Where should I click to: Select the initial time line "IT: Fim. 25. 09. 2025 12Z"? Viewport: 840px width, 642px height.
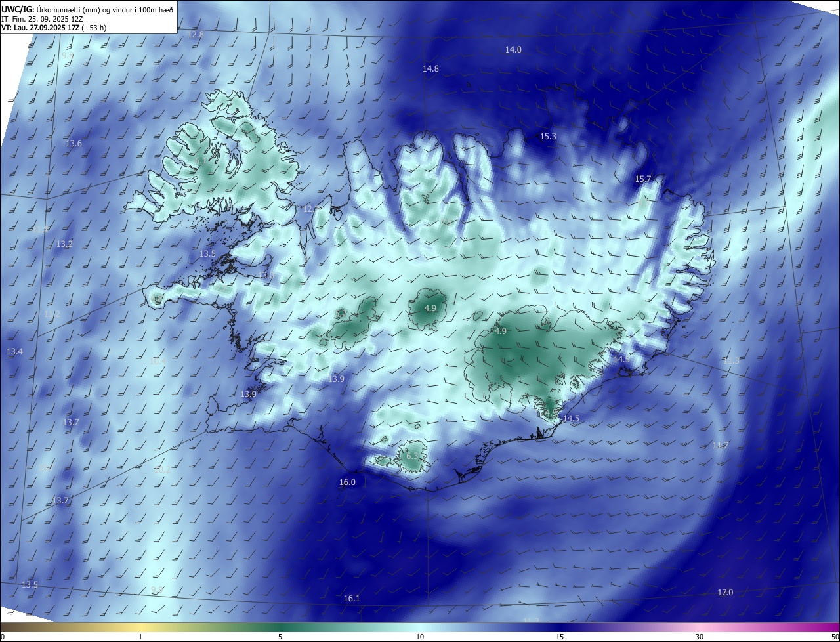tap(43, 18)
